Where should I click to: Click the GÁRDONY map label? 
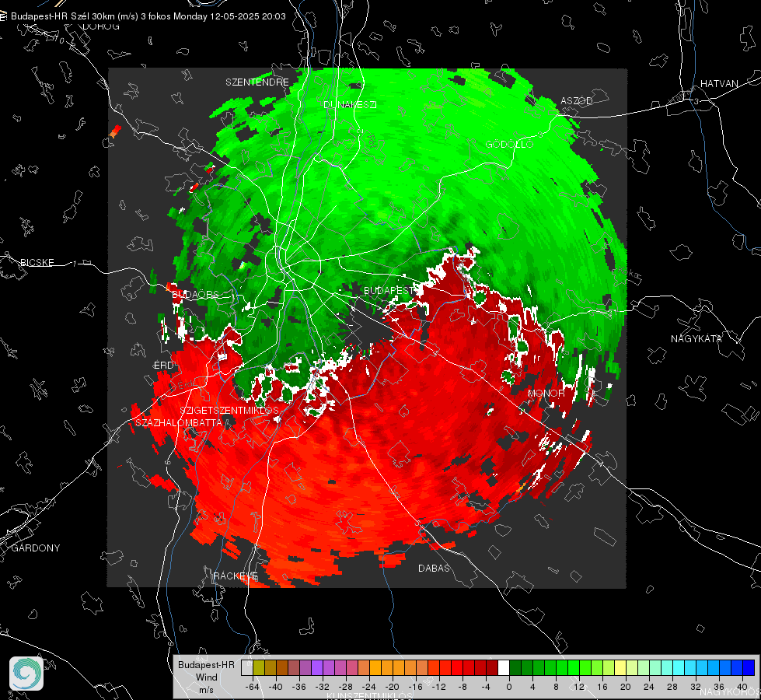(36, 548)
